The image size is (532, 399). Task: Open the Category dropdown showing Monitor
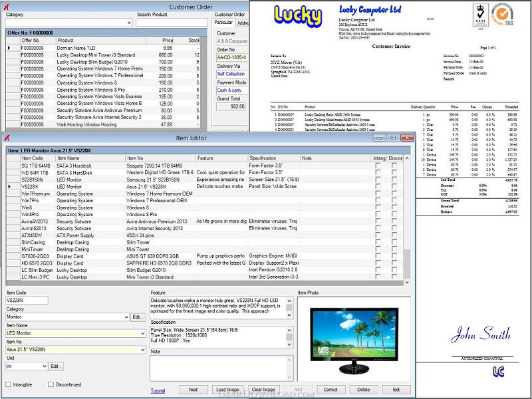point(126,317)
